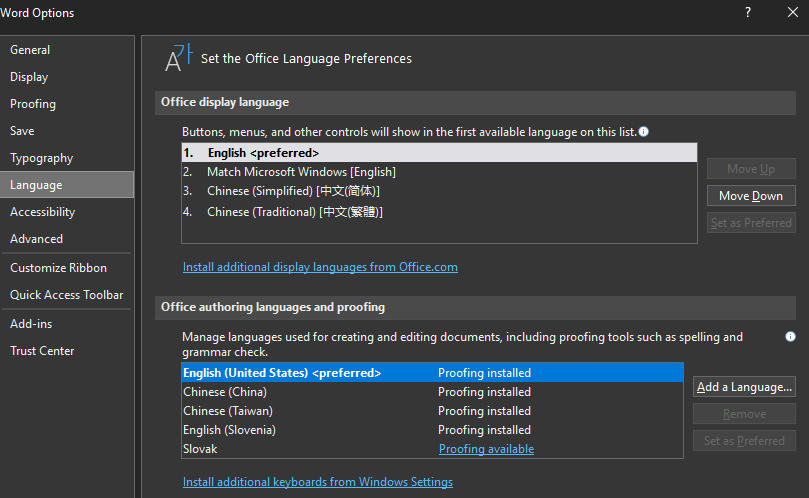Screen dimensions: 809x498
Task: Click the info icon beside display language description
Action: pos(643,132)
